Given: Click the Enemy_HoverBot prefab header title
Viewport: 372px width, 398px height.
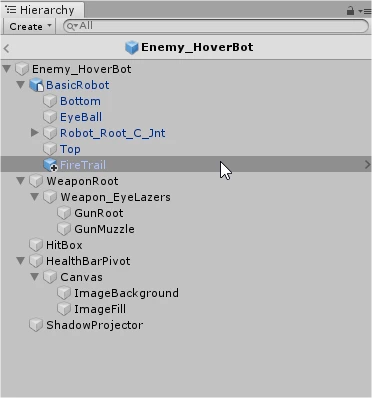Looking at the screenshot, I should click(x=197, y=47).
